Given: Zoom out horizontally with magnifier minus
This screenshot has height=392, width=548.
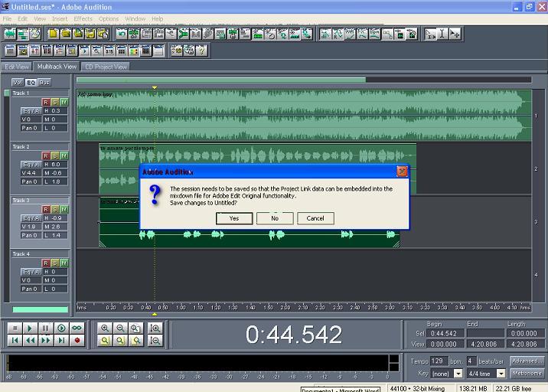Looking at the screenshot, I should coord(120,328).
